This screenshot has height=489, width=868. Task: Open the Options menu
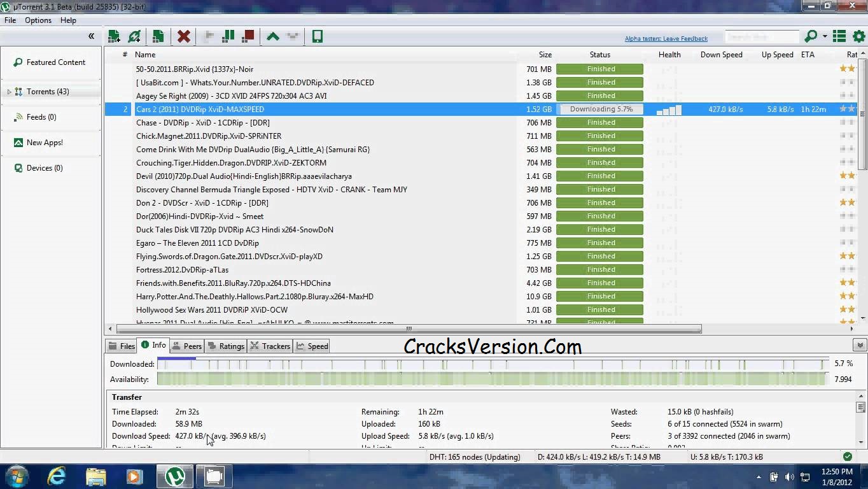38,20
